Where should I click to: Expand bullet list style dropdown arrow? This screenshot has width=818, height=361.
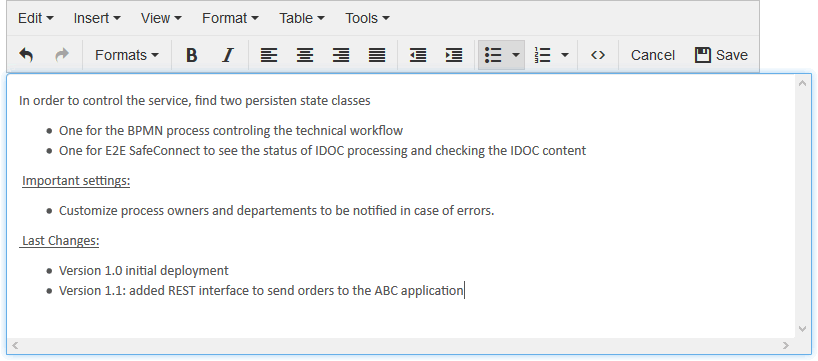tap(516, 55)
